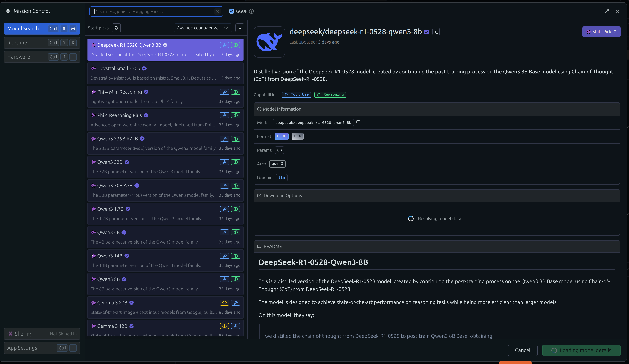Select the MLX format chip
This screenshot has width=629, height=364.
pyautogui.click(x=297, y=136)
